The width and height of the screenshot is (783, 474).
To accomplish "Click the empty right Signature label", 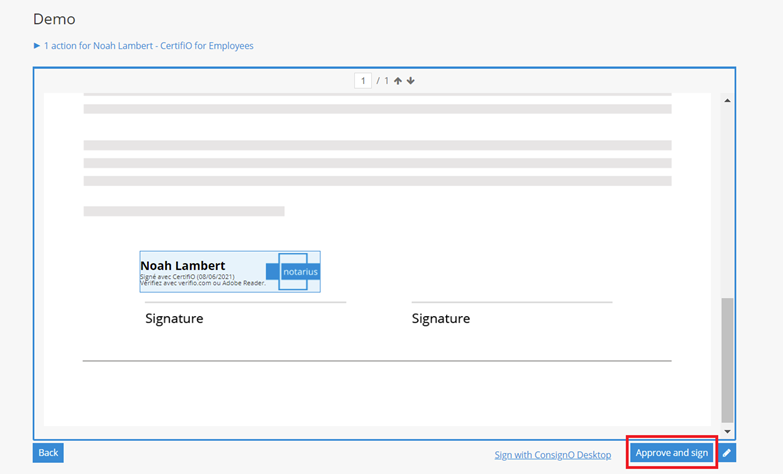I will [440, 319].
